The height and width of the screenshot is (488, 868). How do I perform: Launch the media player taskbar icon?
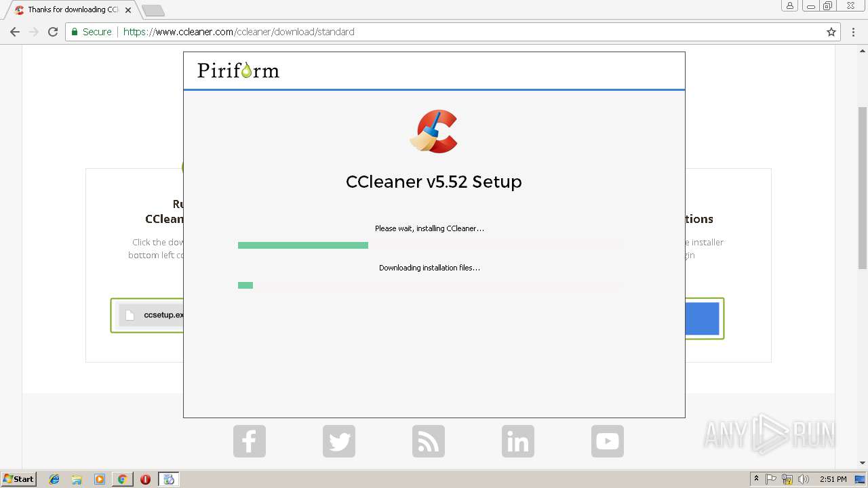pyautogui.click(x=100, y=479)
